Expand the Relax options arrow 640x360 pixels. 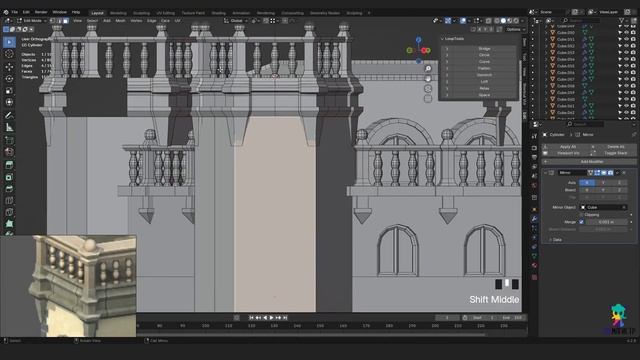point(447,88)
